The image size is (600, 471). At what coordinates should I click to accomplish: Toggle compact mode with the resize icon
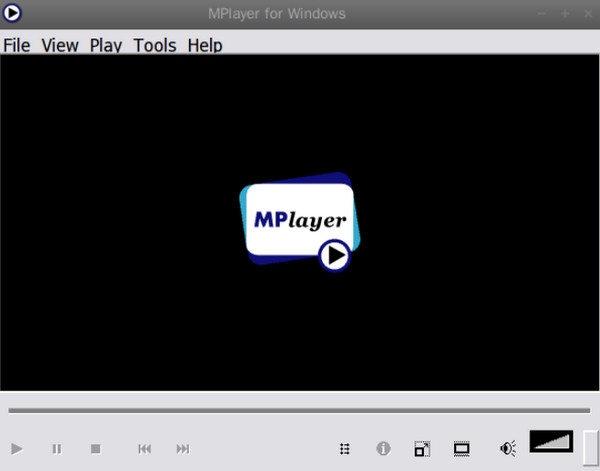422,449
